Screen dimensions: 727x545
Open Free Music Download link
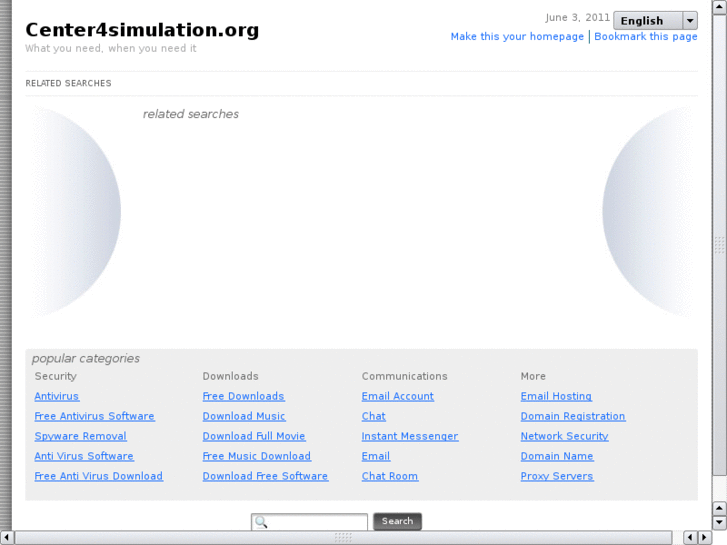coord(257,456)
